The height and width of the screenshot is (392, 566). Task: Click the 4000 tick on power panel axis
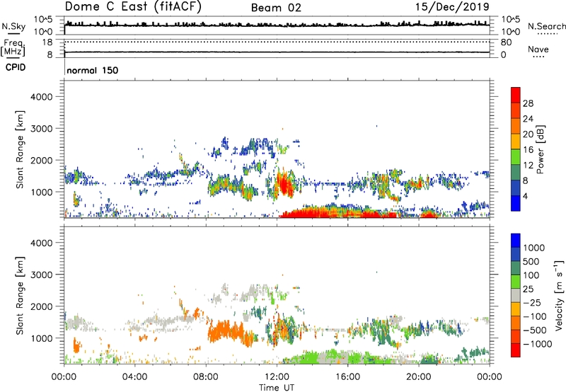41,97
